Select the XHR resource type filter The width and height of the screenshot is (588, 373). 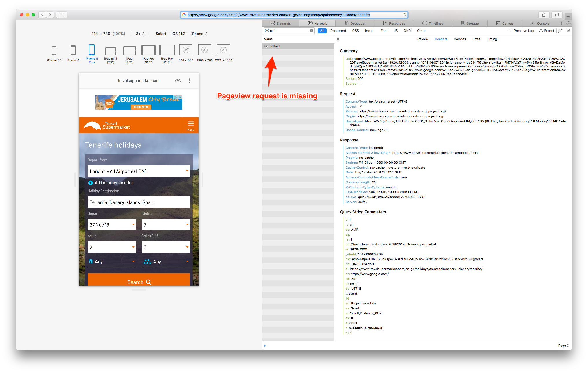pos(407,31)
